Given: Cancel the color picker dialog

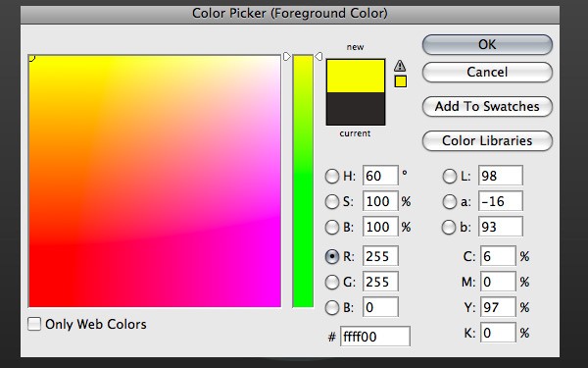Looking at the screenshot, I should [487, 72].
